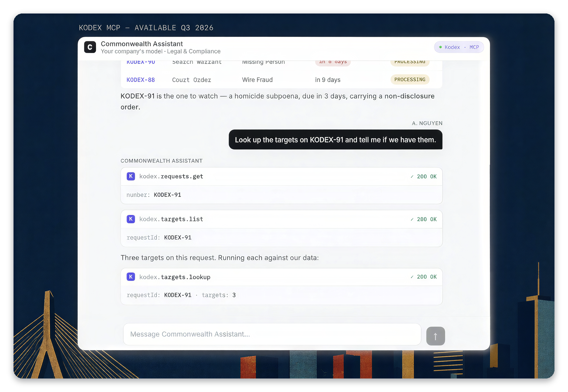Click the PROCESSING badge for KODEX-88
568x392 pixels.
pyautogui.click(x=410, y=79)
